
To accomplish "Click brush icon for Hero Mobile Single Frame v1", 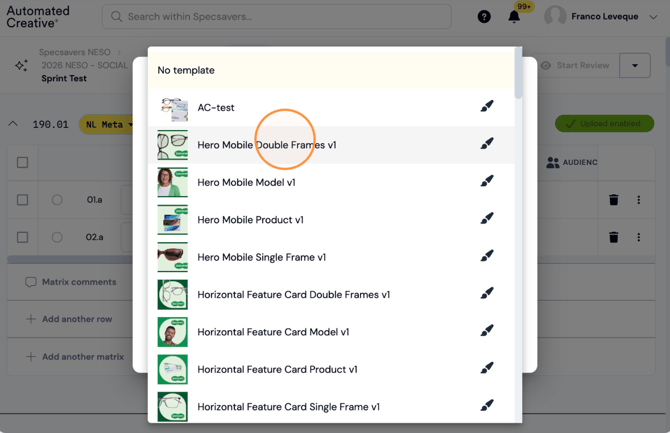I will [487, 256].
